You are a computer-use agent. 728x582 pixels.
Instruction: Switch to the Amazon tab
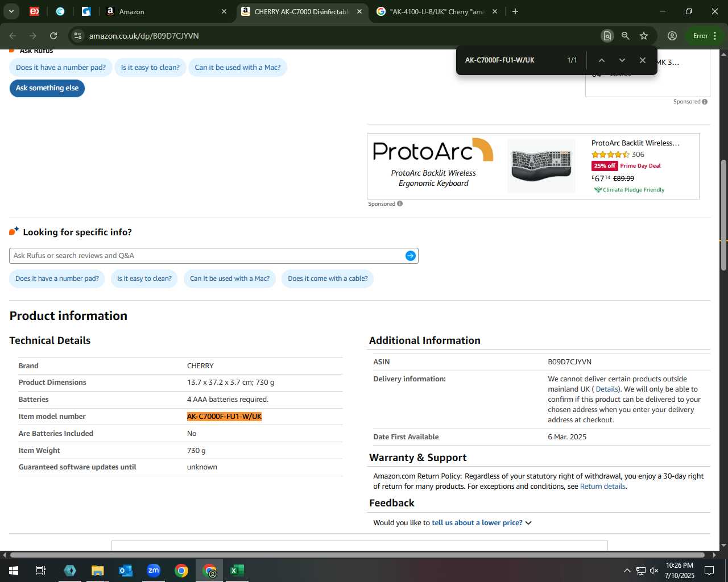coord(165,11)
